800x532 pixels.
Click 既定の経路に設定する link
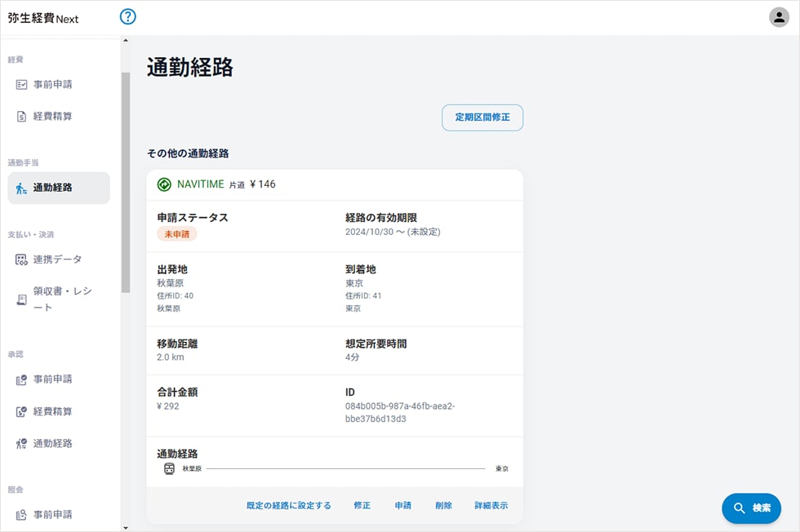tap(289, 506)
